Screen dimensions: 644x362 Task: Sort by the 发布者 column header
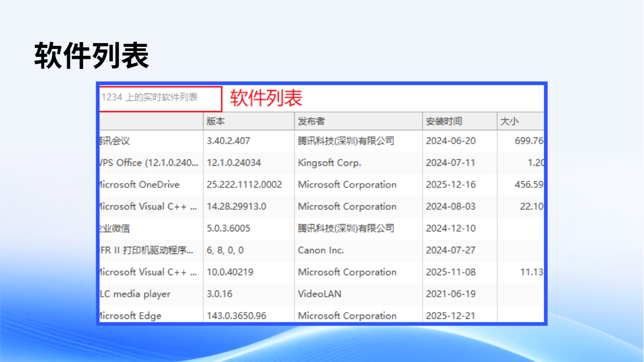pyautogui.click(x=358, y=121)
